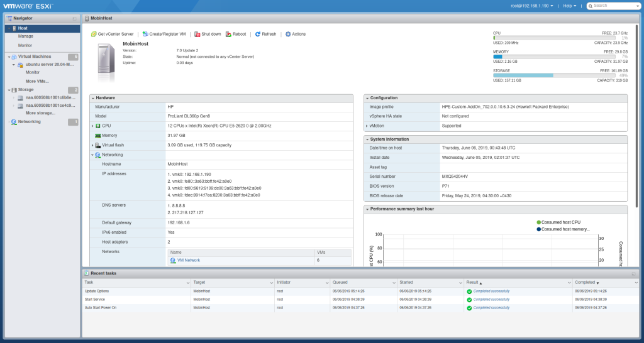
Task: Click the Get vCenter Server icon
Action: click(94, 34)
